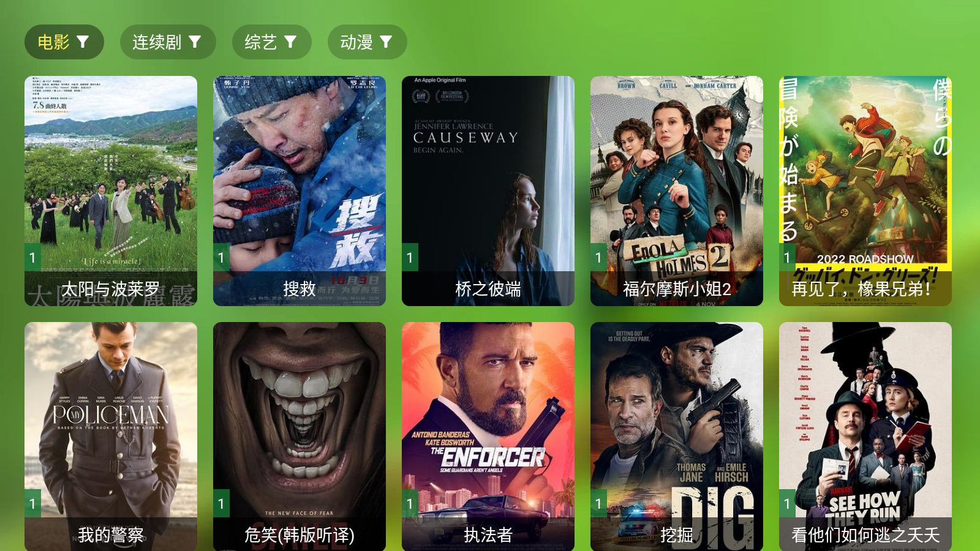Open 危笑(韩版听译) horror poster
The height and width of the screenshot is (551, 980).
pos(300,437)
